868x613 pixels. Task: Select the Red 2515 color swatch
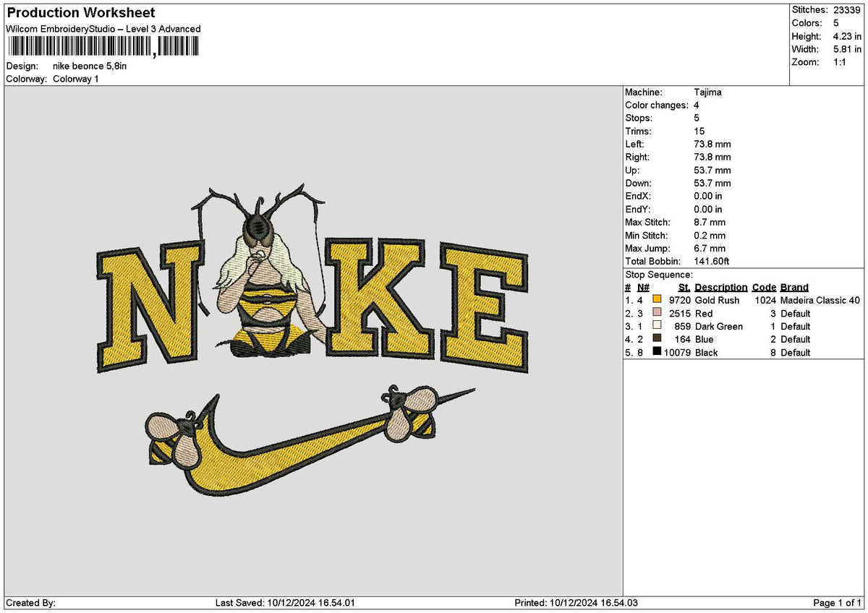tap(657, 313)
